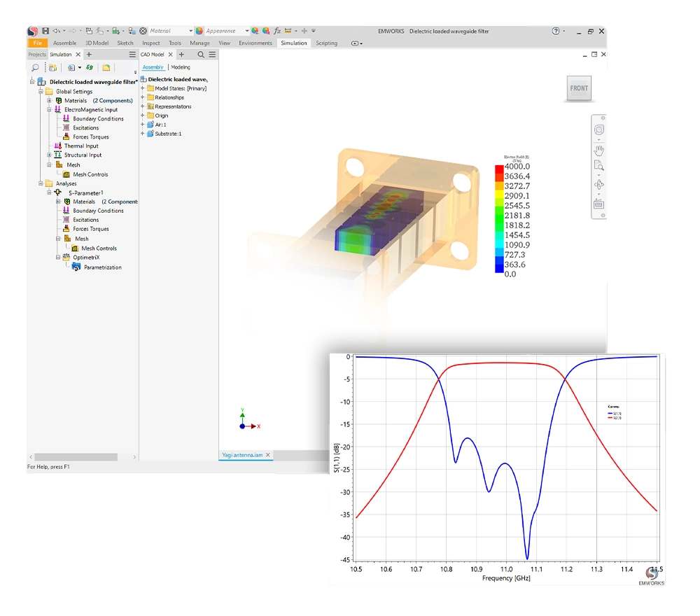The image size is (700, 616).
Task: Open the Help question mark icon
Action: (x=556, y=31)
